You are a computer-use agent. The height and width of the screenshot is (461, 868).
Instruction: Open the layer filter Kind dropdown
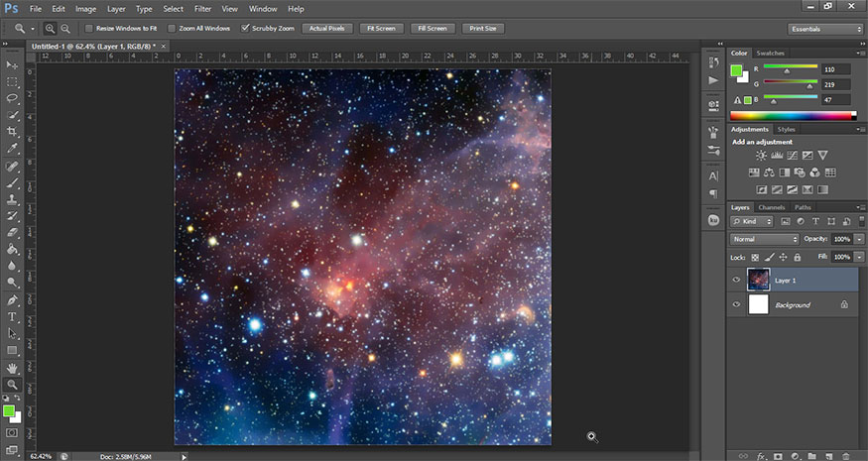coord(751,221)
